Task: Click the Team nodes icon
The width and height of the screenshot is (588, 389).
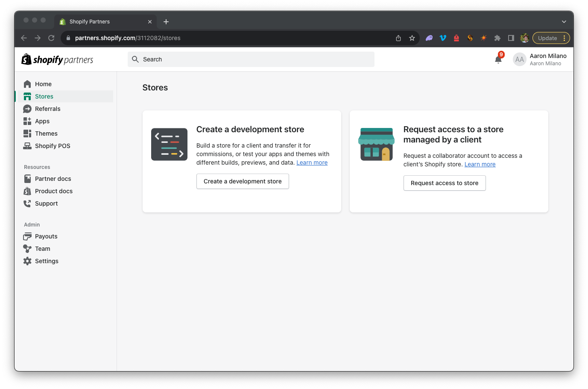Action: 27,249
